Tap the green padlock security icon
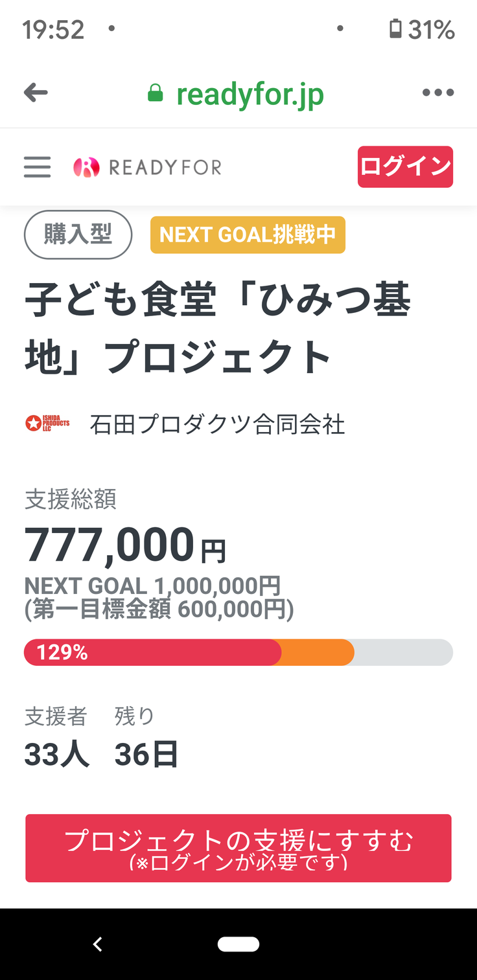Viewport: 477px width, 980px height. (155, 93)
